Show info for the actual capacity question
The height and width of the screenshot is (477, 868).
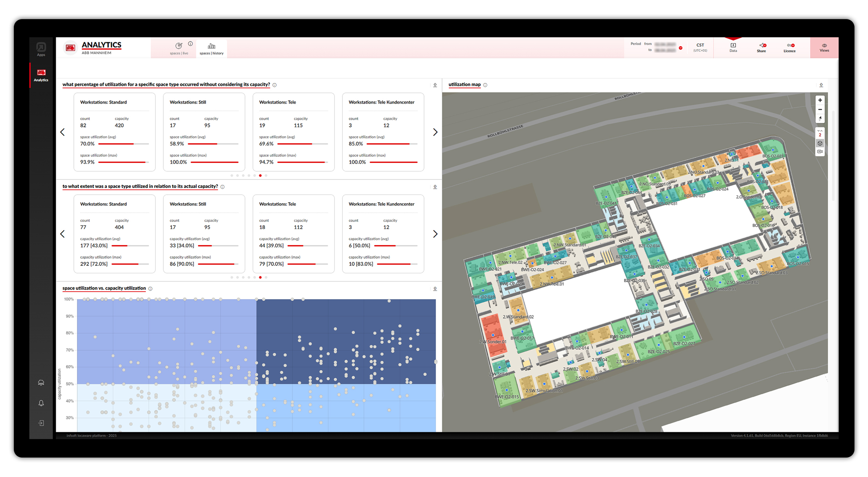click(223, 187)
